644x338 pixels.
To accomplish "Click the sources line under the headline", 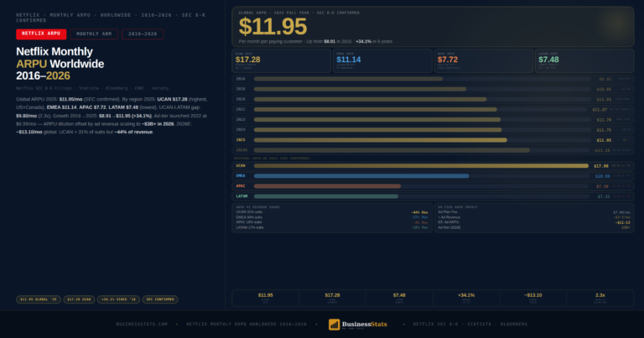I will pos(92,88).
